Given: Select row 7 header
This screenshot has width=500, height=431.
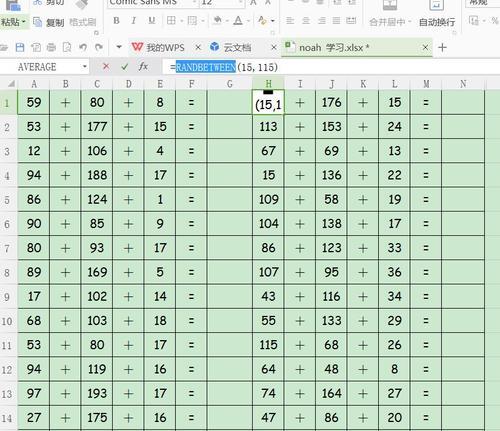Looking at the screenshot, I should [x=7, y=248].
